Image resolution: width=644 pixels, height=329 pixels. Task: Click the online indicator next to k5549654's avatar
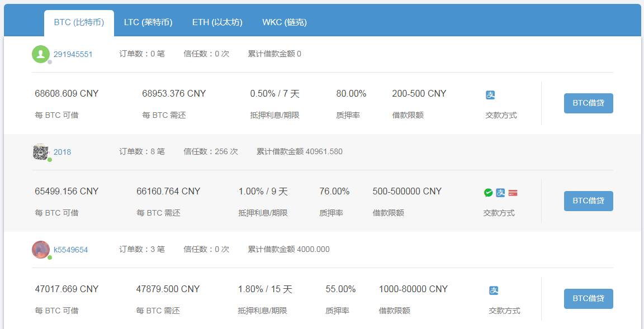click(x=48, y=256)
